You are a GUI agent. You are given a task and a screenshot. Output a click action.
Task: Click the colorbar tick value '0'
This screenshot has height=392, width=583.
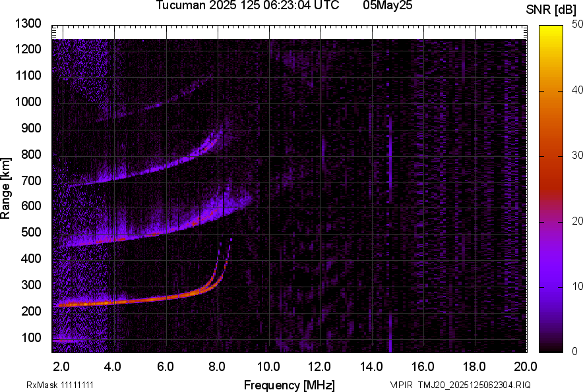coord(575,350)
